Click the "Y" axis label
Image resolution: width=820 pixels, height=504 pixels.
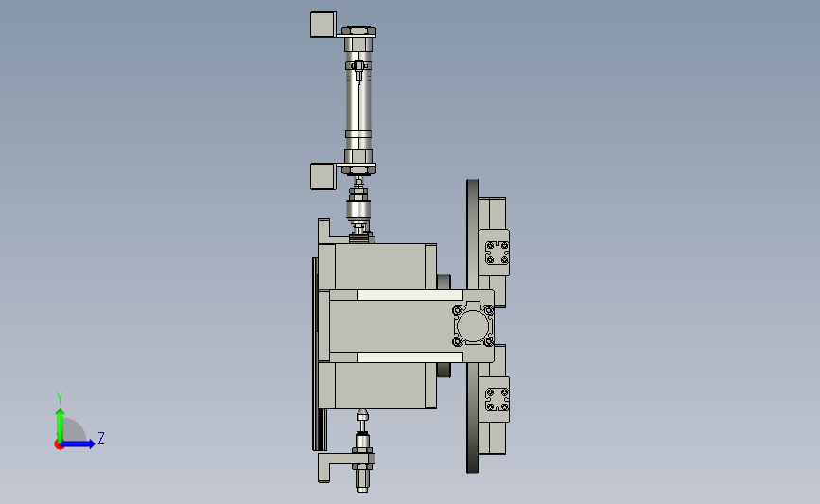[x=60, y=398]
